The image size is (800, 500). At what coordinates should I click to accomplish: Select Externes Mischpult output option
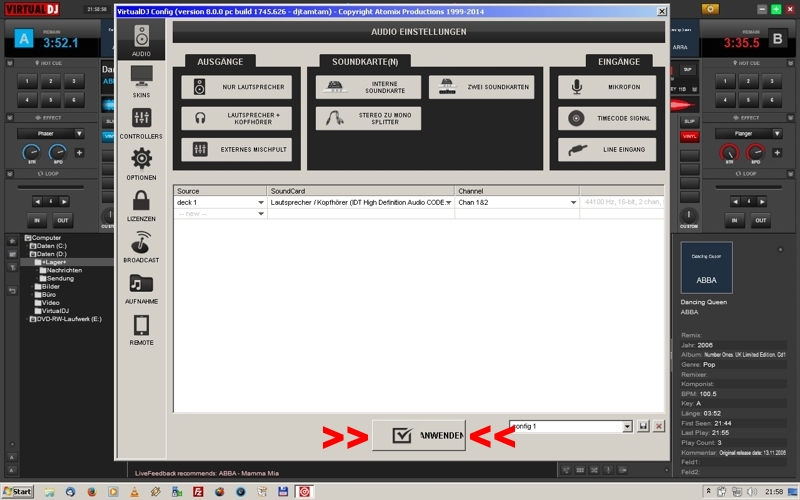pos(237,149)
